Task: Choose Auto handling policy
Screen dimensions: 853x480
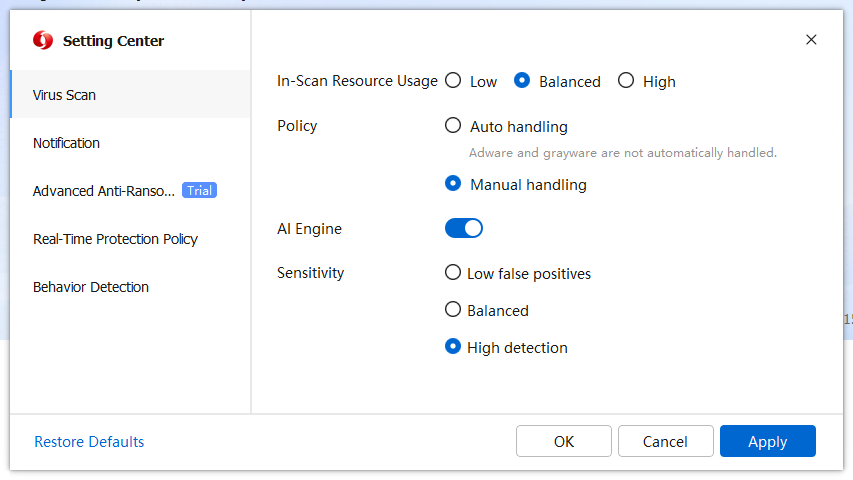Action: [453, 126]
